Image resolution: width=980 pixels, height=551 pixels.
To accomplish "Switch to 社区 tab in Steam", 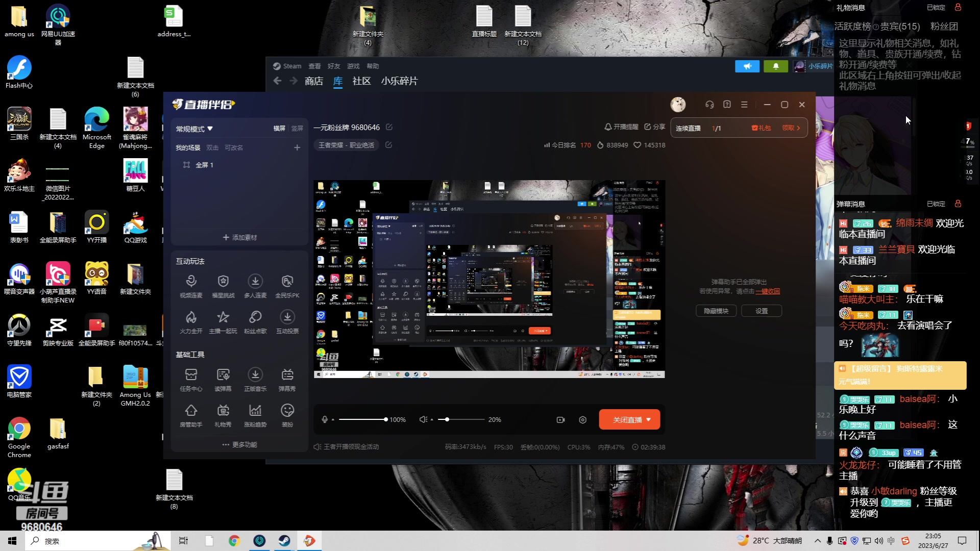I will click(361, 81).
